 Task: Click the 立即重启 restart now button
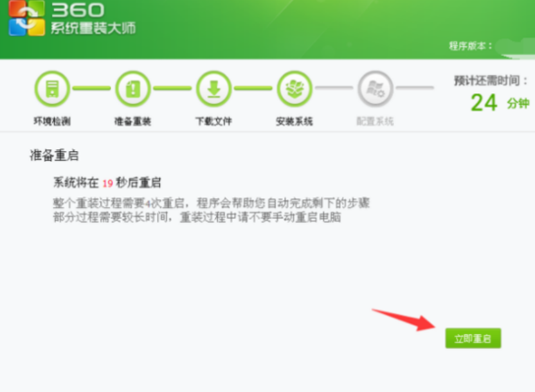coord(473,338)
